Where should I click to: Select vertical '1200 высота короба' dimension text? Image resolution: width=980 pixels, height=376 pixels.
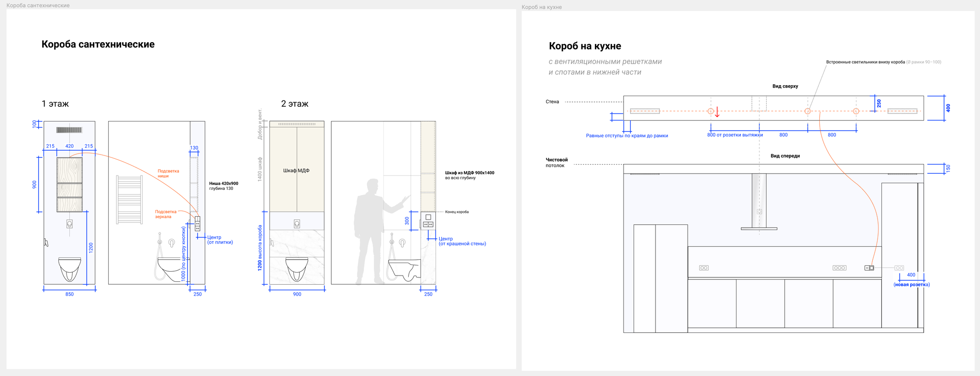coord(260,248)
